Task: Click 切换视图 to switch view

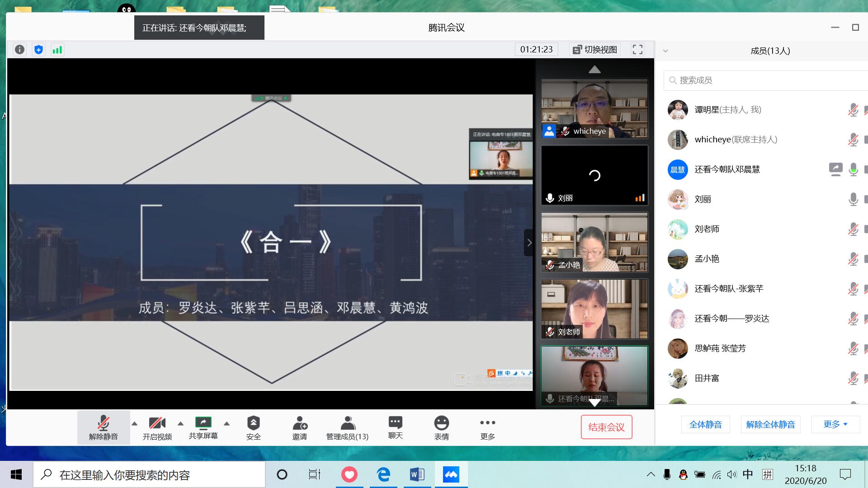Action: [x=595, y=50]
